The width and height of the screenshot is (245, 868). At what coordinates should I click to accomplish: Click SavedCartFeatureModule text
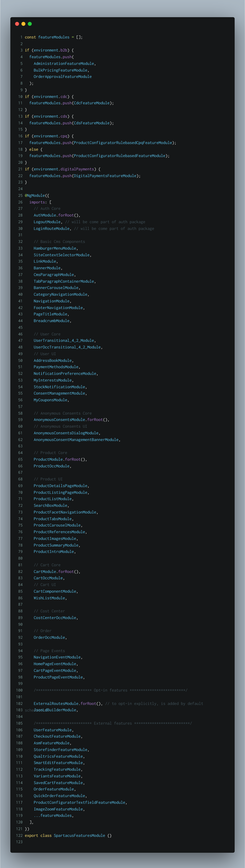pos(58,783)
